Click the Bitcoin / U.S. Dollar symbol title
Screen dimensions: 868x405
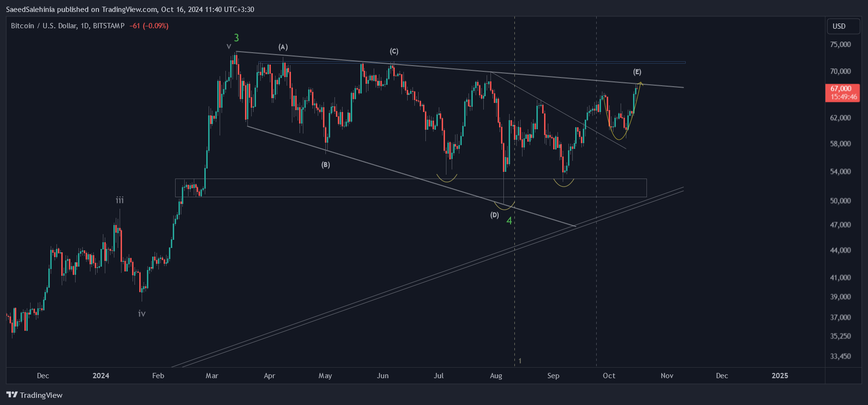click(67, 26)
